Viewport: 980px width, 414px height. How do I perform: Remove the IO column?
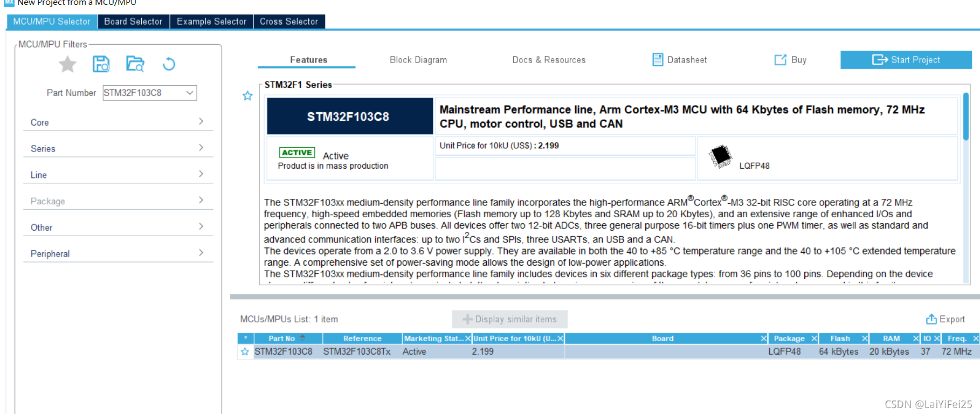coord(937,339)
